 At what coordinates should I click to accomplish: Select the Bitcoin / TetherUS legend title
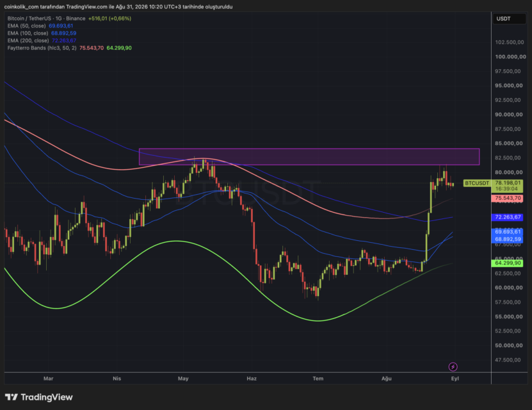point(47,19)
